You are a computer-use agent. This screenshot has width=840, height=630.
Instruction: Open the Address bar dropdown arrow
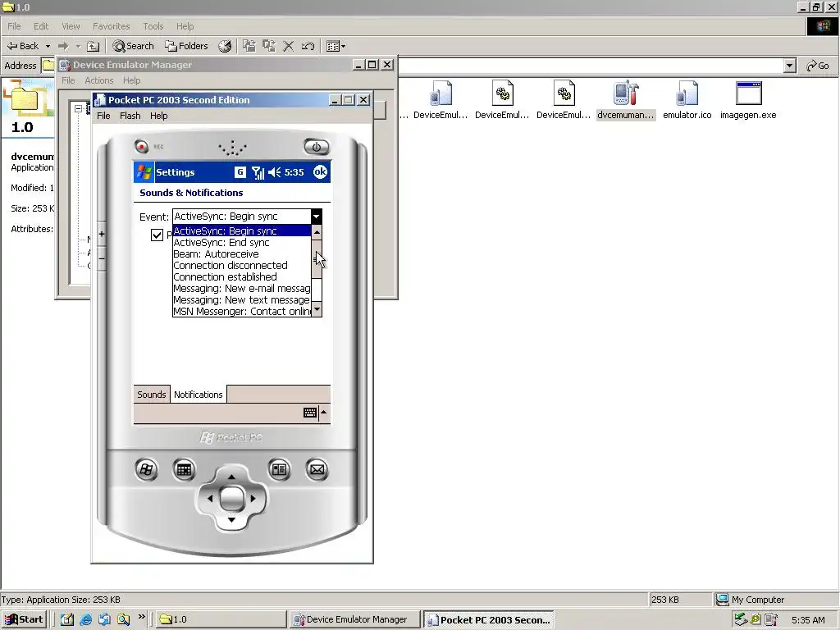[x=790, y=66]
